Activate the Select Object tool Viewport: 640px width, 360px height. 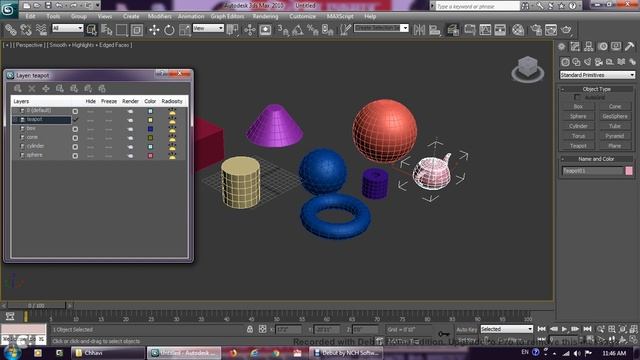[91, 30]
